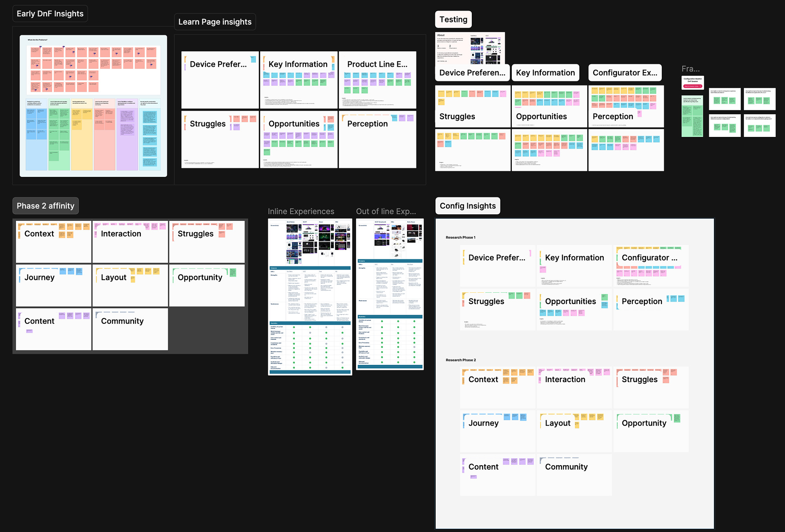Select Layout frame in Config Insights
This screenshot has height=532, width=785.
pyautogui.click(x=575, y=431)
